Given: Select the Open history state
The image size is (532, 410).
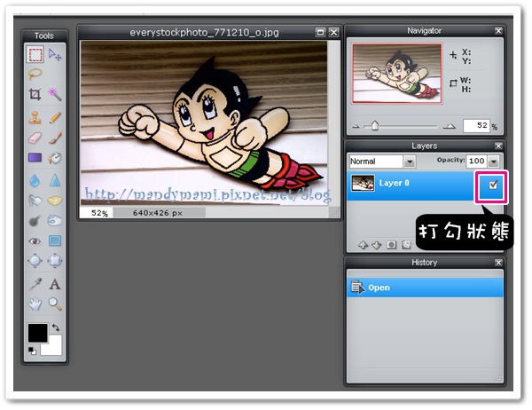Looking at the screenshot, I should (x=425, y=288).
